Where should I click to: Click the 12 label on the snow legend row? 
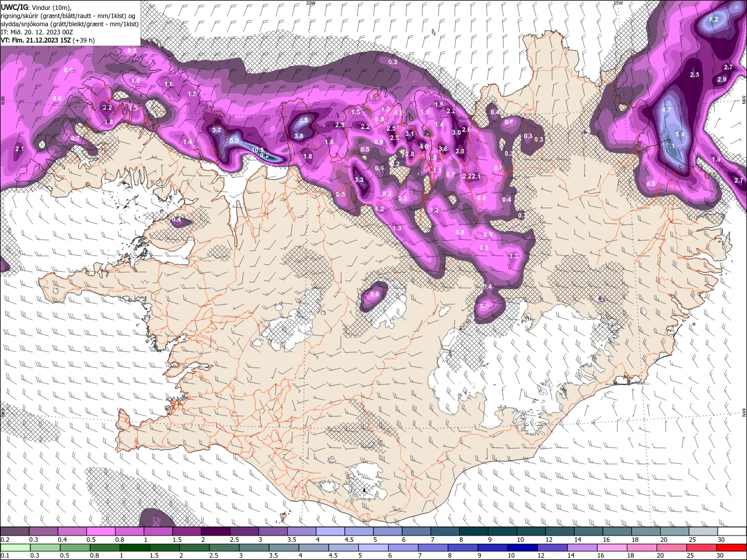[x=548, y=540]
